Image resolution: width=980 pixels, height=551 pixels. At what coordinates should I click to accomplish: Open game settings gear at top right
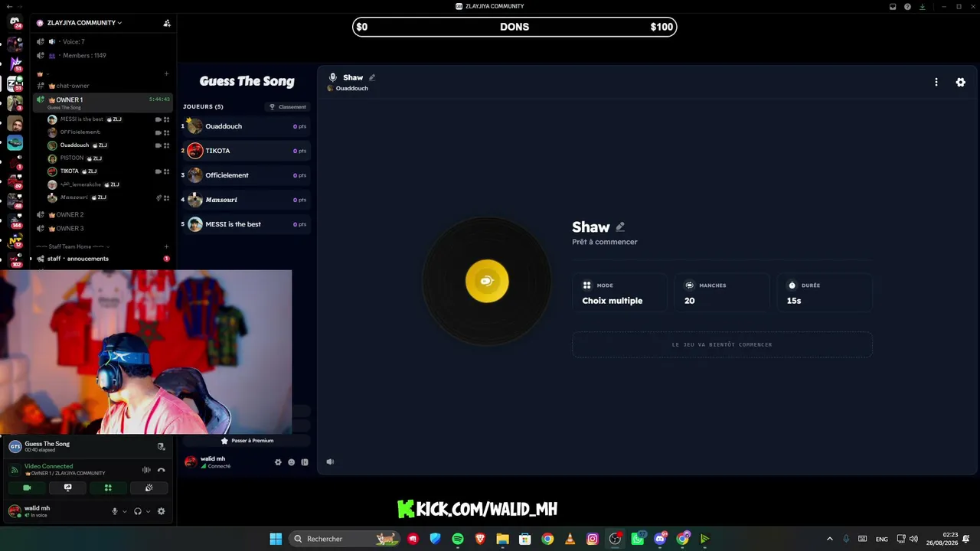click(x=961, y=82)
